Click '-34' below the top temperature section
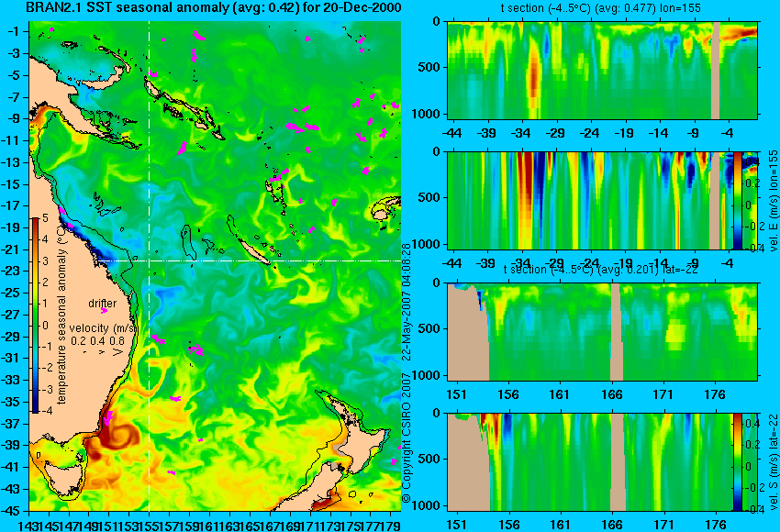This screenshot has width=780, height=532. click(521, 133)
